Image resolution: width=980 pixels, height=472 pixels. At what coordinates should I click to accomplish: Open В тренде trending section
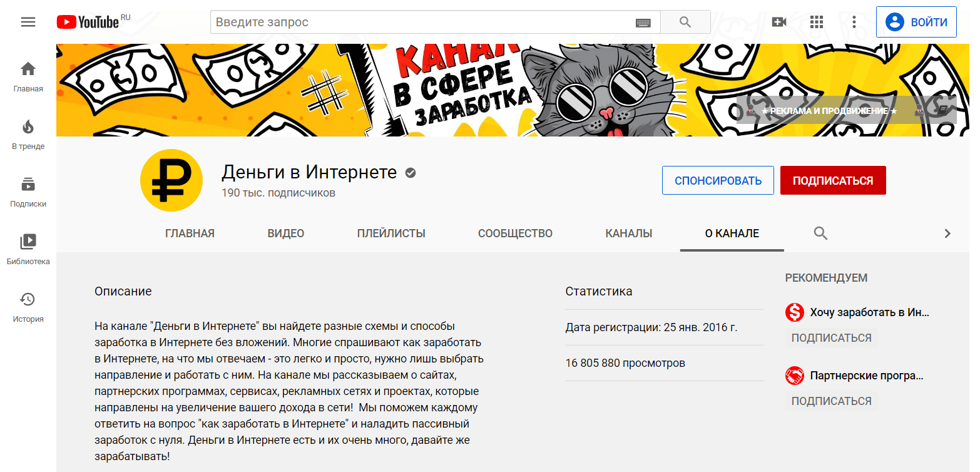pos(28,135)
